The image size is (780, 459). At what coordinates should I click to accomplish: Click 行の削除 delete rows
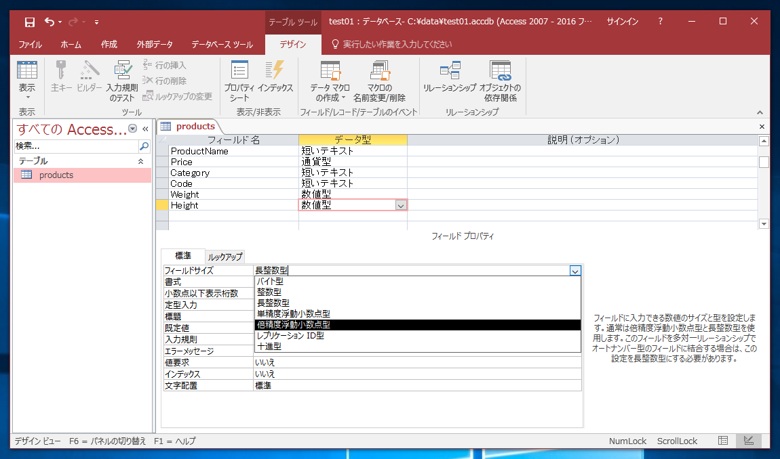click(165, 81)
